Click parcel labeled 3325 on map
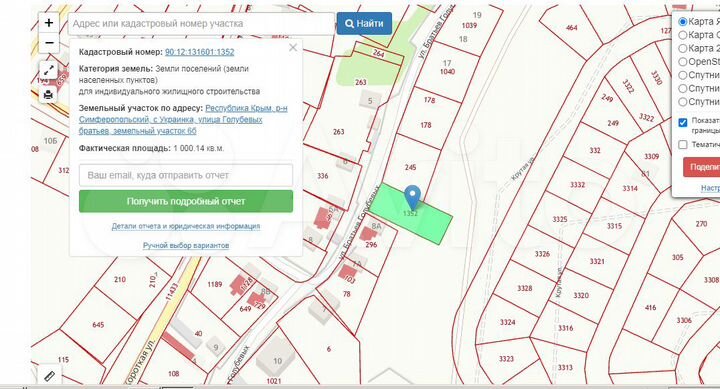 560,219
